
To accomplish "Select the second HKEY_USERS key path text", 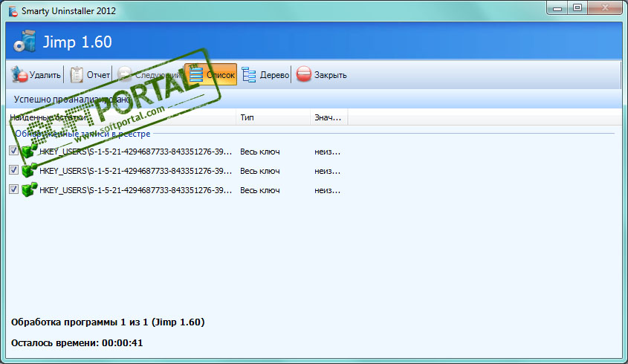I will click(x=136, y=171).
